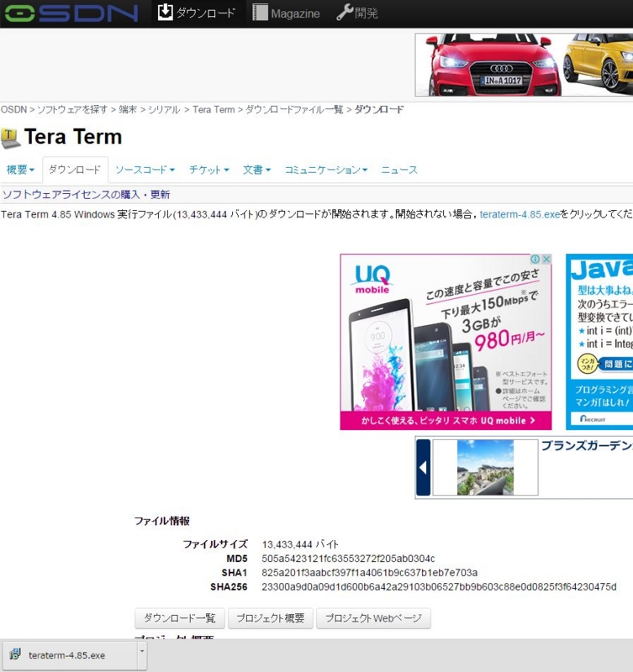The image size is (633, 672).
Task: Click the OSDN logo
Action: click(71, 13)
